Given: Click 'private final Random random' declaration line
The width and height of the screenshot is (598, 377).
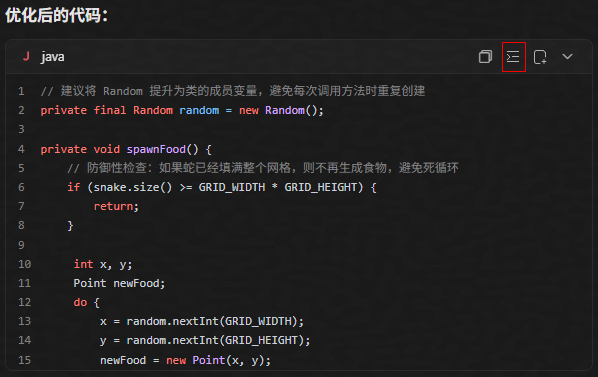Looking at the screenshot, I should pyautogui.click(x=182, y=111).
